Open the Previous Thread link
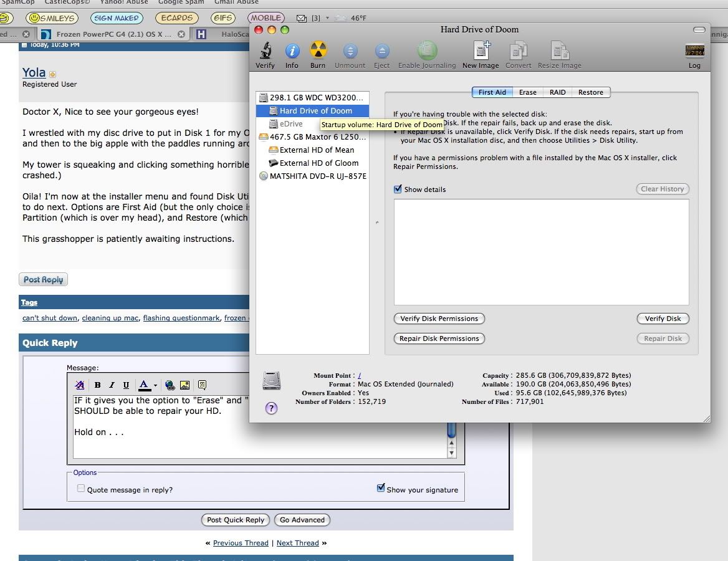This screenshot has height=561, width=728. click(241, 543)
